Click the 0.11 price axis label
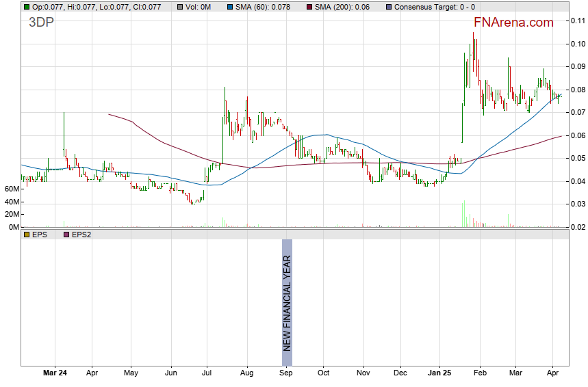Screen dimensions: 588x387 (577, 21)
